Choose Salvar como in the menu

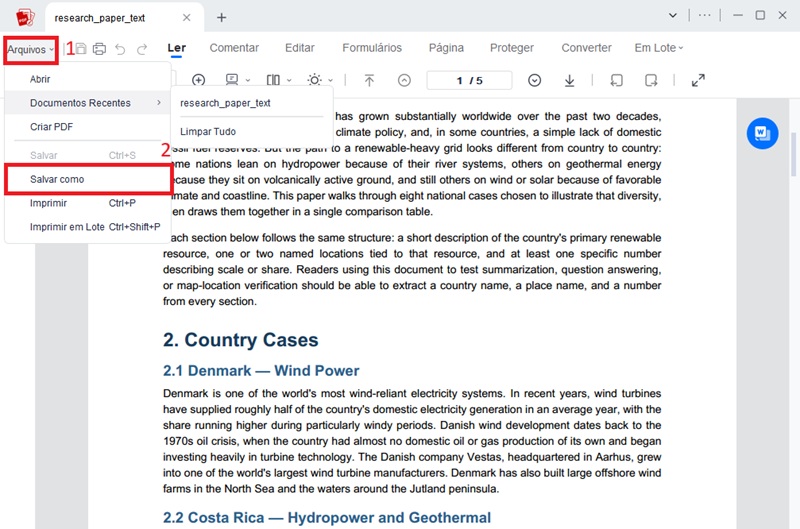88,179
